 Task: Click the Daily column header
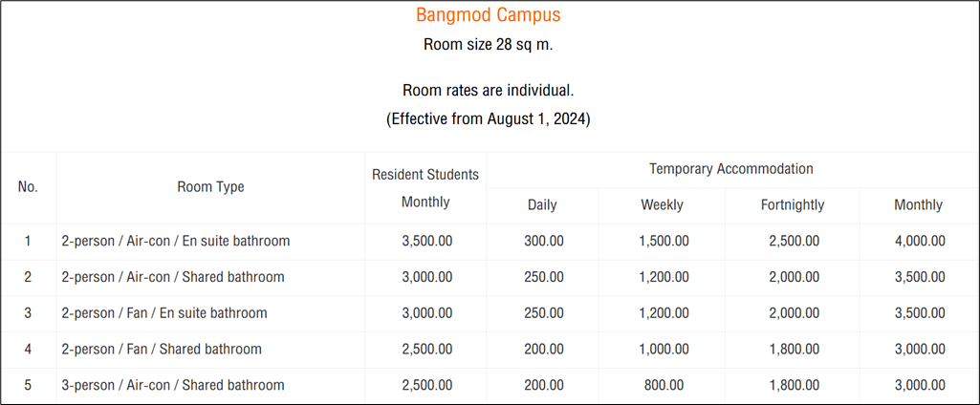pos(542,205)
